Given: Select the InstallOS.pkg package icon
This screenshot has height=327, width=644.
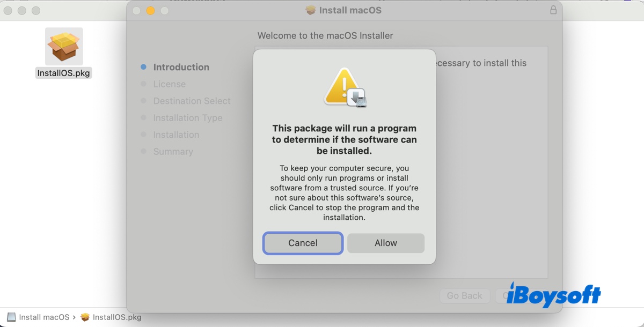Looking at the screenshot, I should (64, 47).
